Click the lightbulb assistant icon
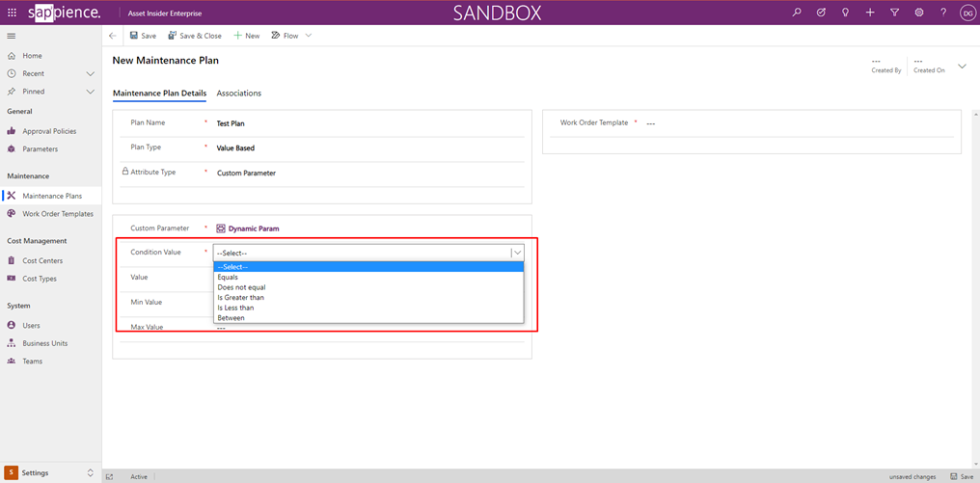The height and width of the screenshot is (483, 980). click(x=846, y=13)
